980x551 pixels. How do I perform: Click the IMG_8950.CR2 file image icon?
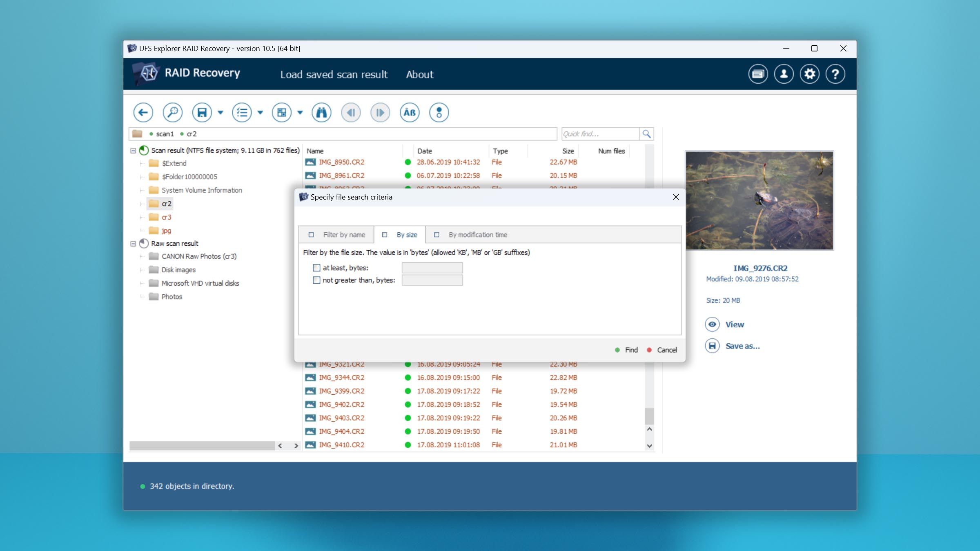click(x=310, y=162)
